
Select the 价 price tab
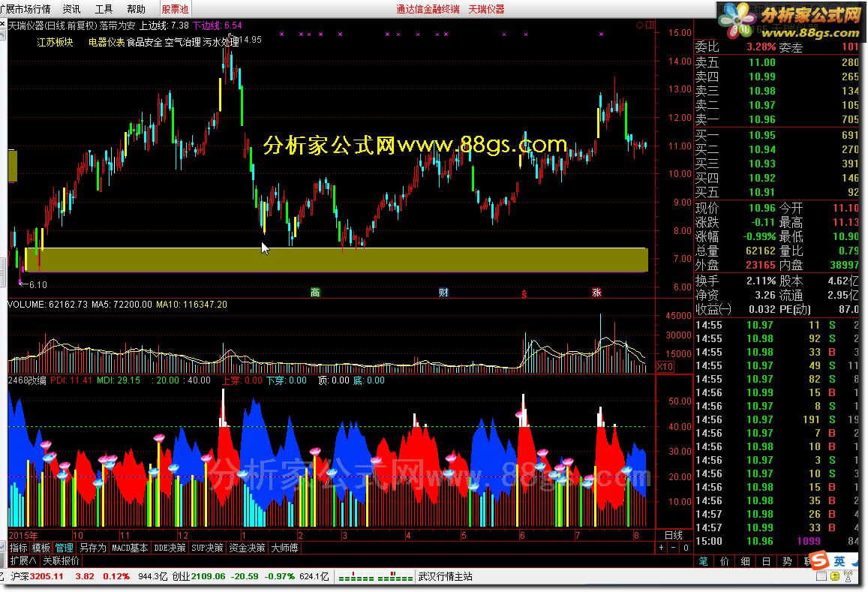pos(724,561)
